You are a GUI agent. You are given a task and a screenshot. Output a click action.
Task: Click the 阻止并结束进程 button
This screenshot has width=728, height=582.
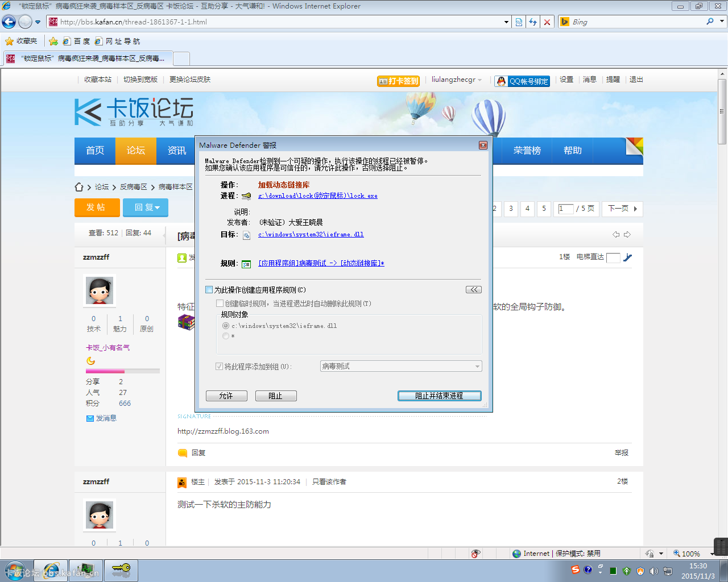(439, 396)
